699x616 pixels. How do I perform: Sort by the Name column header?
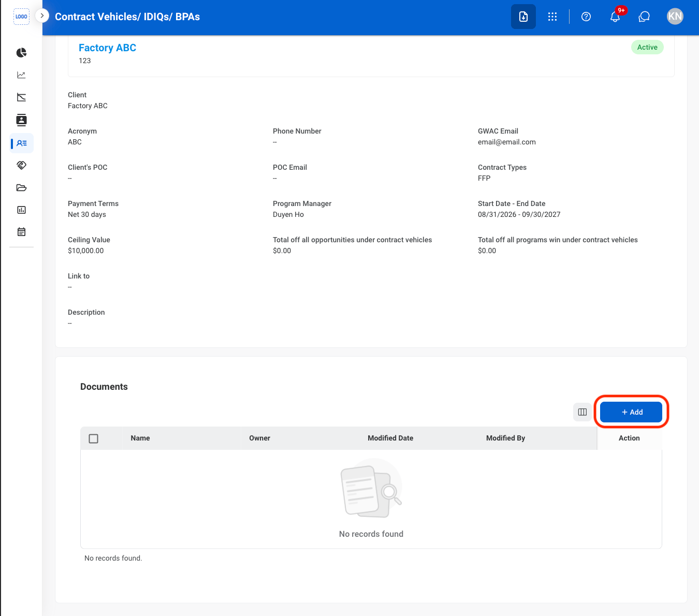pos(140,438)
